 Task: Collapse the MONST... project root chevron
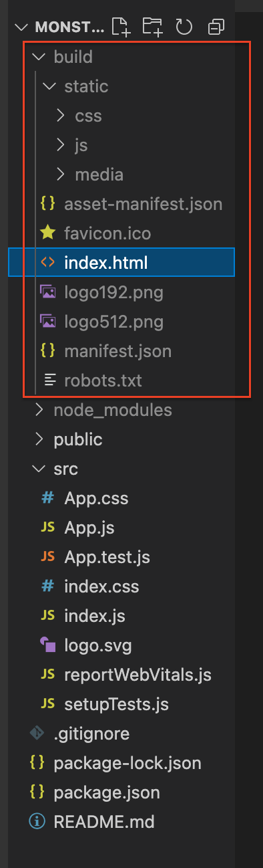click(22, 27)
